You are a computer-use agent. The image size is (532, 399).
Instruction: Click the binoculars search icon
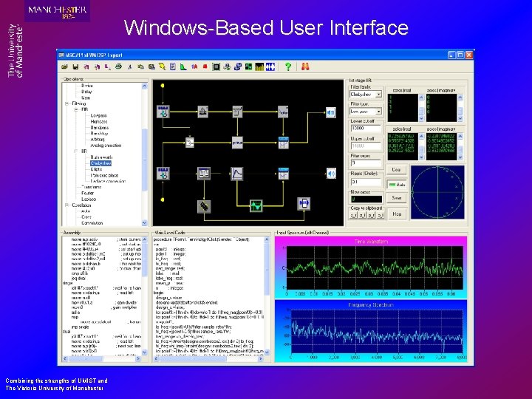coord(305,66)
